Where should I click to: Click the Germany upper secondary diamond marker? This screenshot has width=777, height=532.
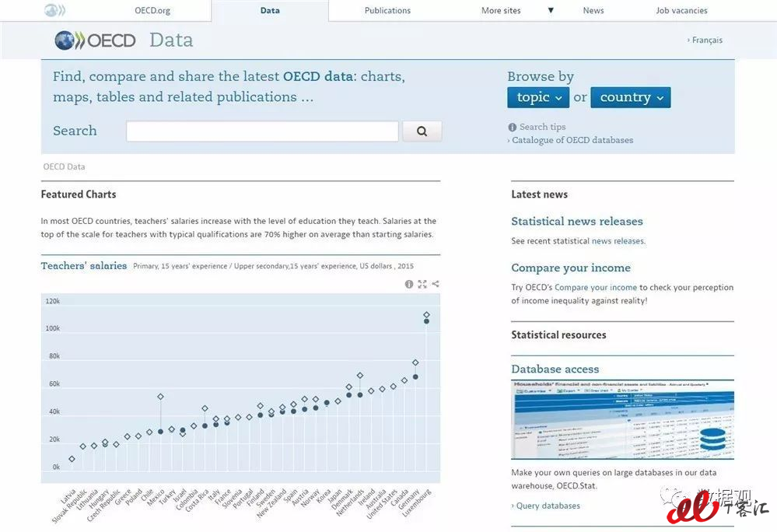pos(415,362)
